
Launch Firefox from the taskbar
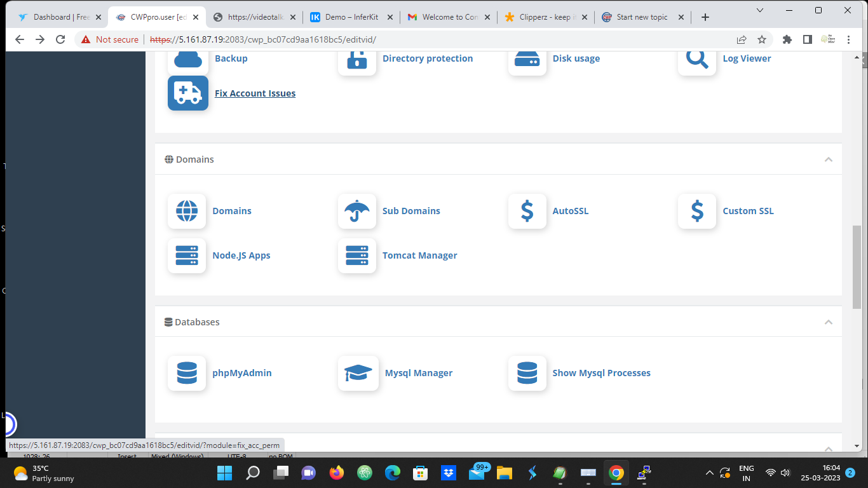tap(337, 473)
